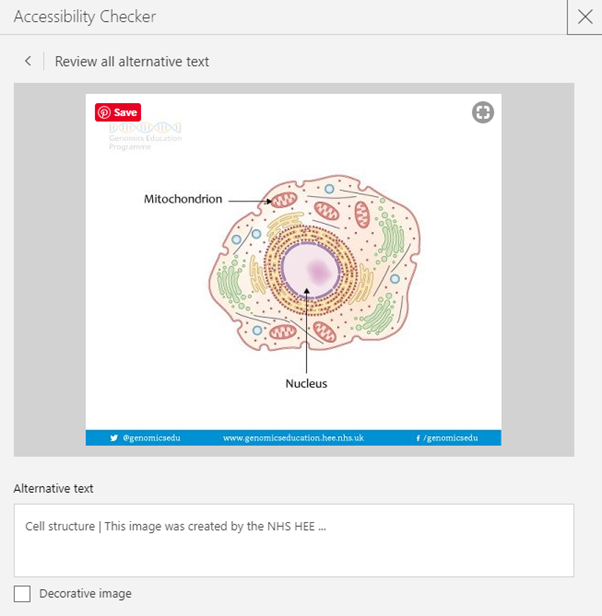
Task: Click the Review all alternative text heading
Action: [132, 61]
